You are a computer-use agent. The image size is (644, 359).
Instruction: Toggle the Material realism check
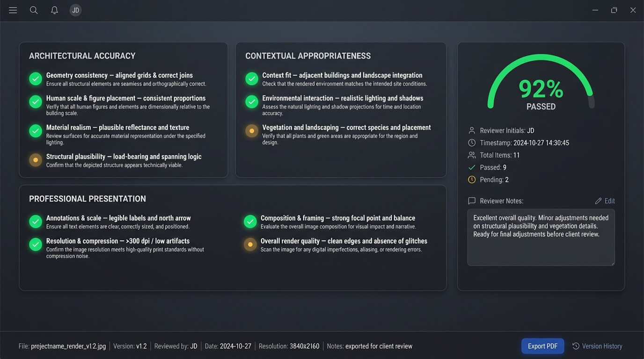pyautogui.click(x=36, y=131)
